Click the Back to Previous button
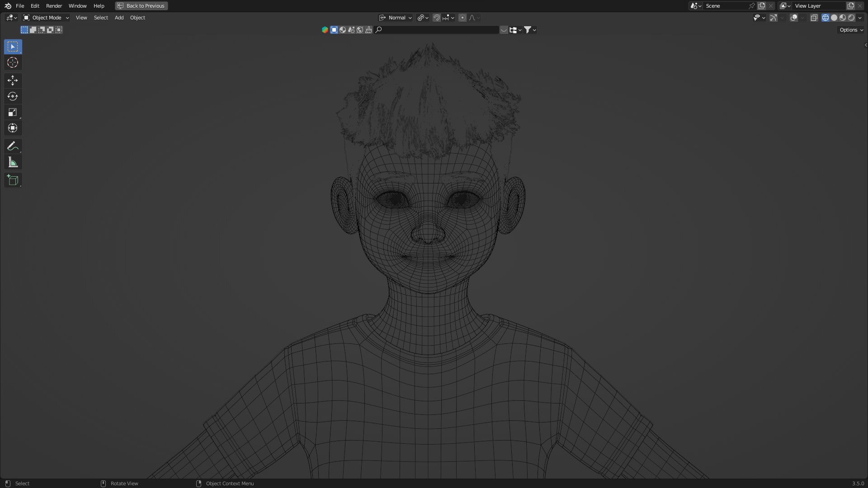Viewport: 868px width, 488px height. [x=142, y=6]
